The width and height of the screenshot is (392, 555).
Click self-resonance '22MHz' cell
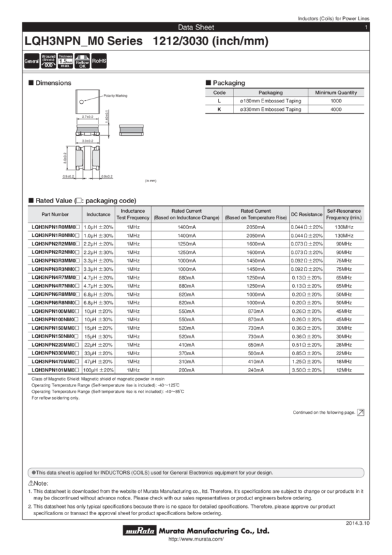click(344, 353)
